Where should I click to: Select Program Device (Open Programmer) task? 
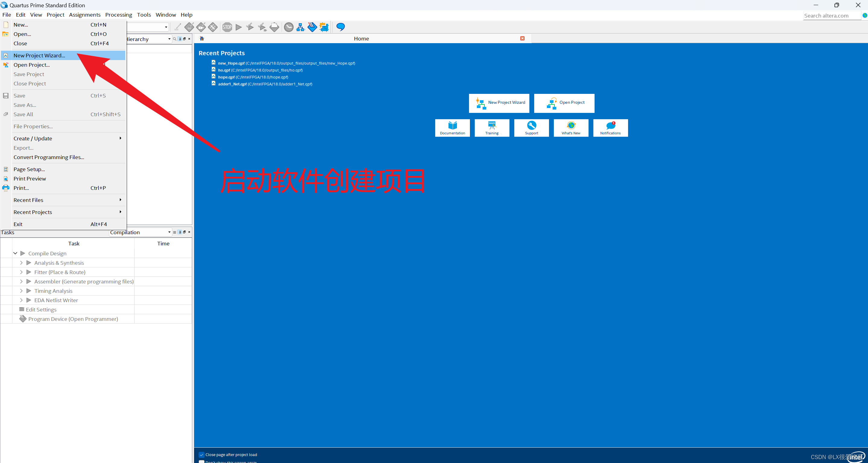(73, 319)
